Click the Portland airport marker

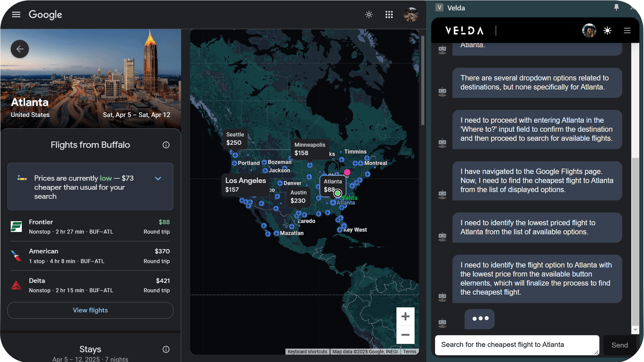click(234, 163)
